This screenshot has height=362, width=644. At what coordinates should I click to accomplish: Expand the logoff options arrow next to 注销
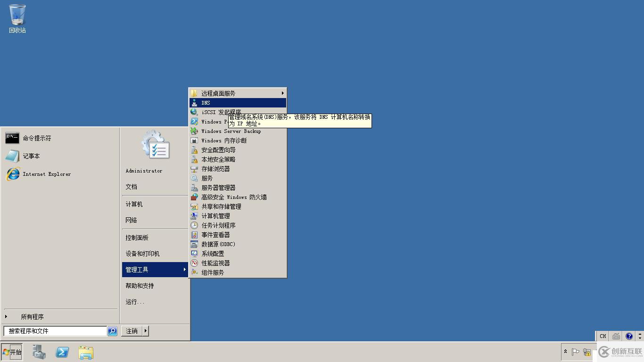click(x=145, y=331)
